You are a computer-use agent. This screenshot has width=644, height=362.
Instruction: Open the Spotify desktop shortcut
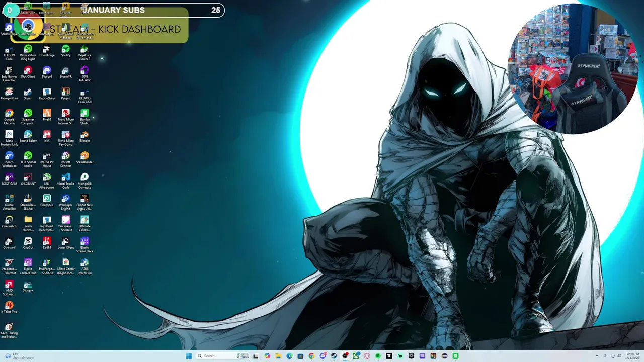pyautogui.click(x=65, y=51)
